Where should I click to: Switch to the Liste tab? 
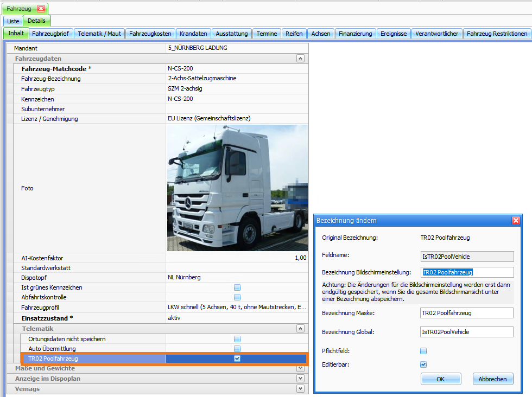(13, 21)
